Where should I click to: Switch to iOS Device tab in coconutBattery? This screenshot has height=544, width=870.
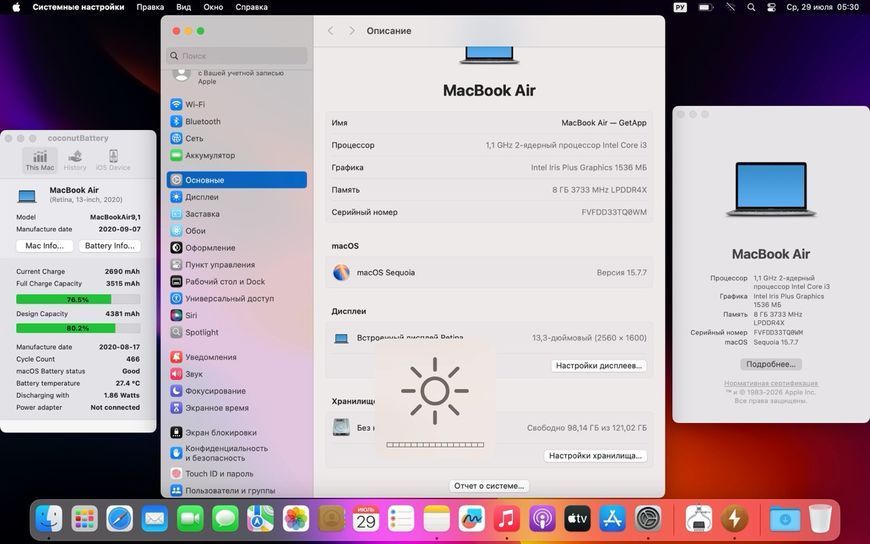(x=113, y=160)
